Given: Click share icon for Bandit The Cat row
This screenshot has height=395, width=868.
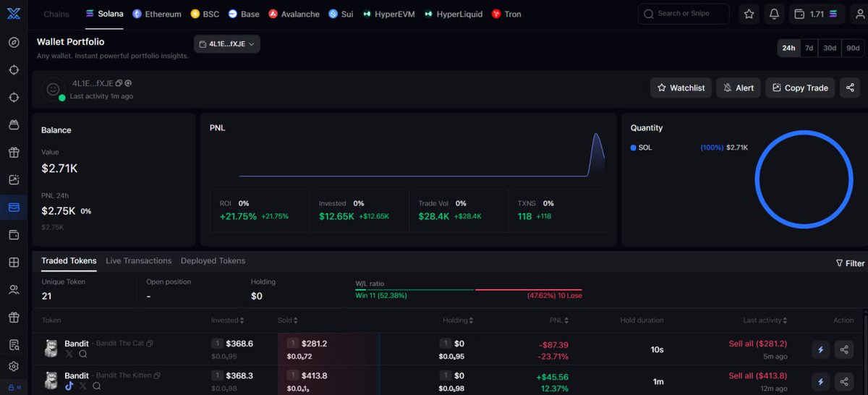Looking at the screenshot, I should (844, 349).
